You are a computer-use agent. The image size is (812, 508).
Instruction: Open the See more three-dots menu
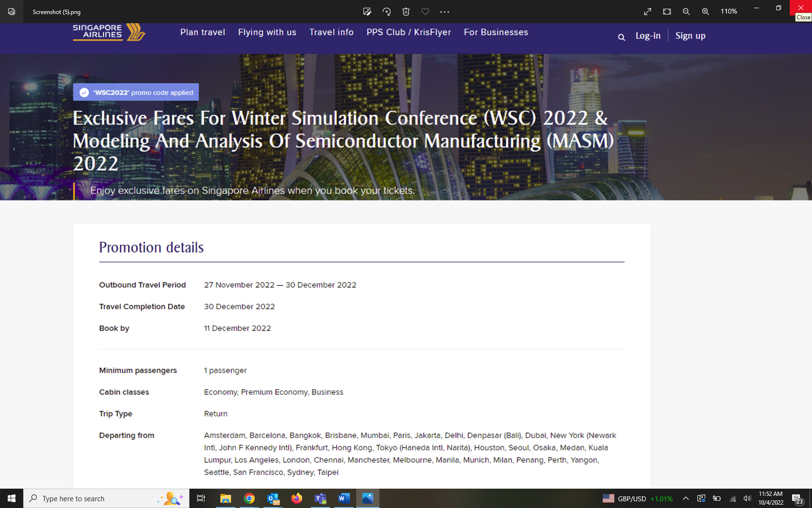[445, 12]
